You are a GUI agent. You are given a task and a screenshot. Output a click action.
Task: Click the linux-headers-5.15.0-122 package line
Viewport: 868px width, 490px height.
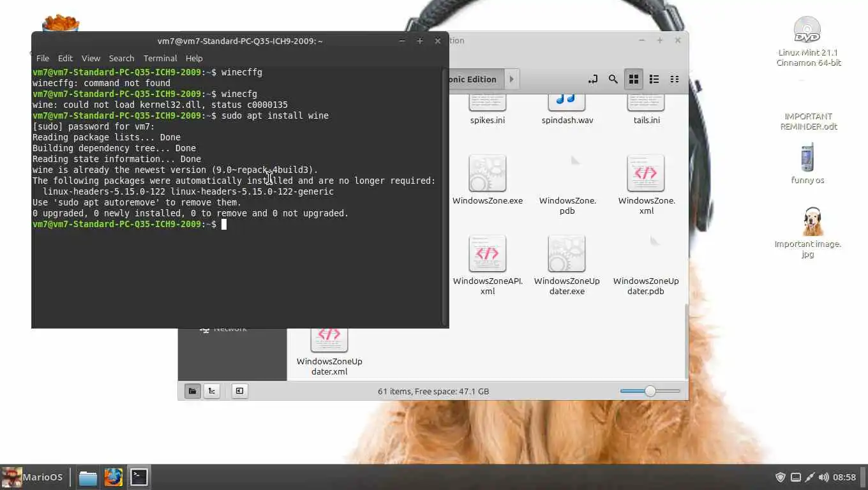click(x=188, y=191)
